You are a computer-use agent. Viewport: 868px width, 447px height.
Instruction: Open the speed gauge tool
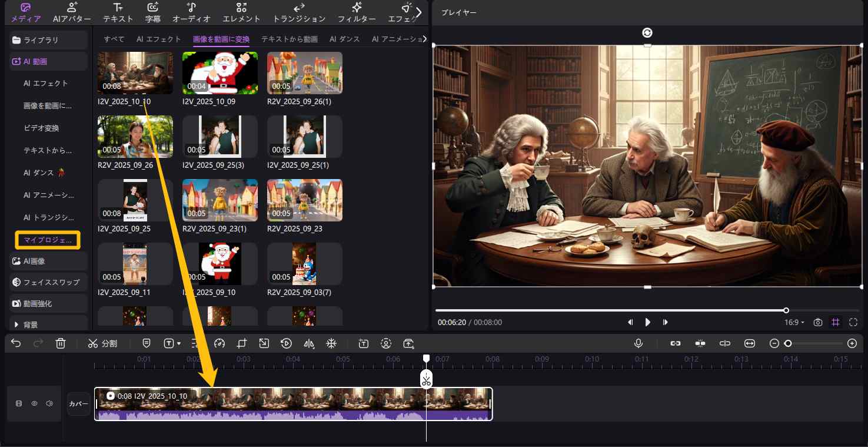(220, 343)
